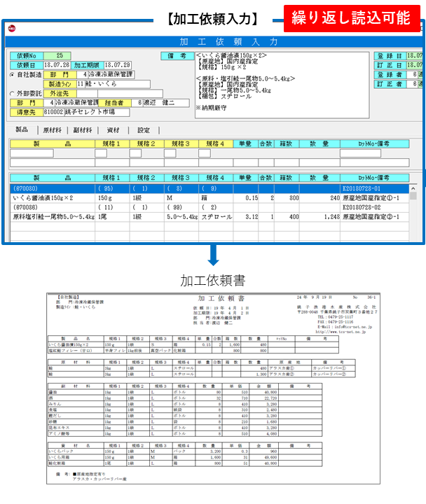Click the empty 外注先 input field

[x=130, y=94]
